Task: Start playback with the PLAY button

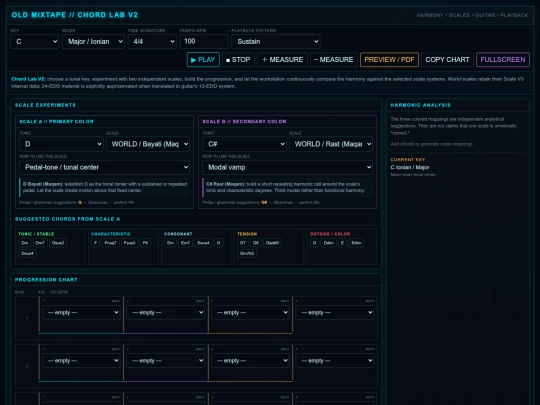Action: (x=203, y=60)
